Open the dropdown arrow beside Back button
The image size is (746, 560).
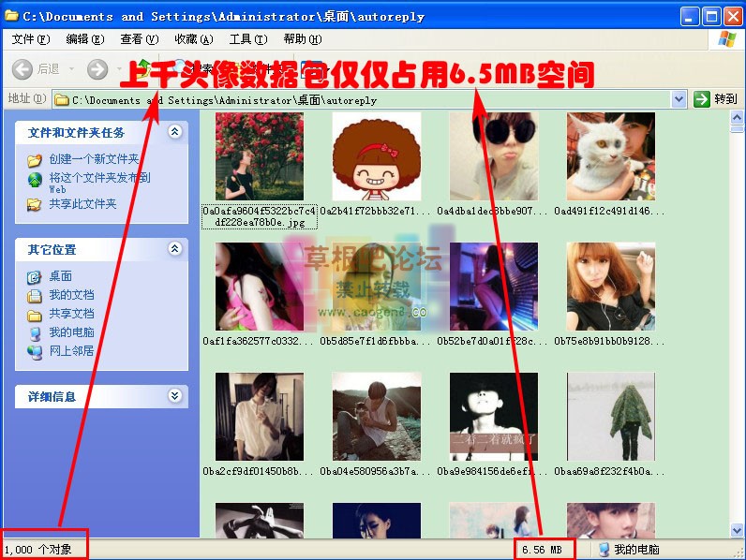point(72,69)
